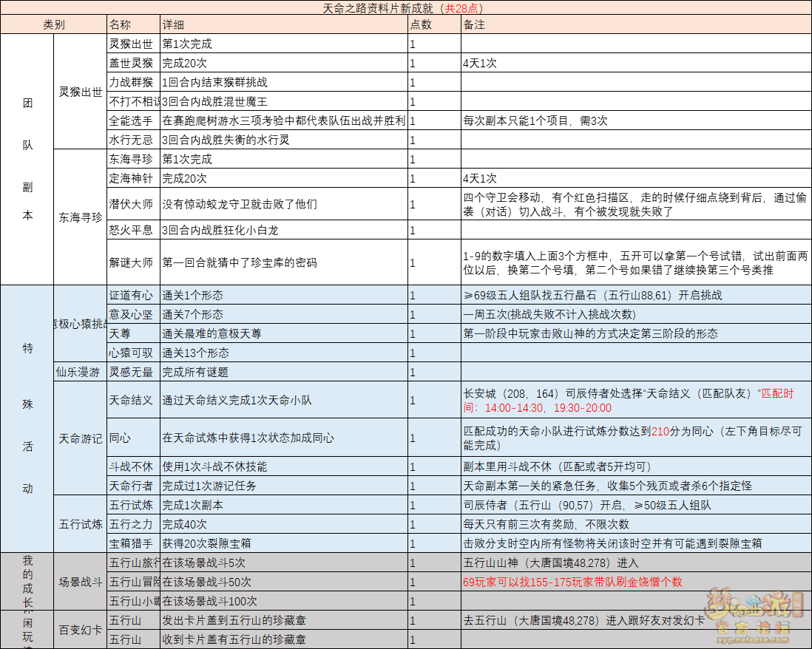Click the note starting 1-9的数字填入上面3个方框中
The width and height of the screenshot is (812, 649).
[x=637, y=262]
